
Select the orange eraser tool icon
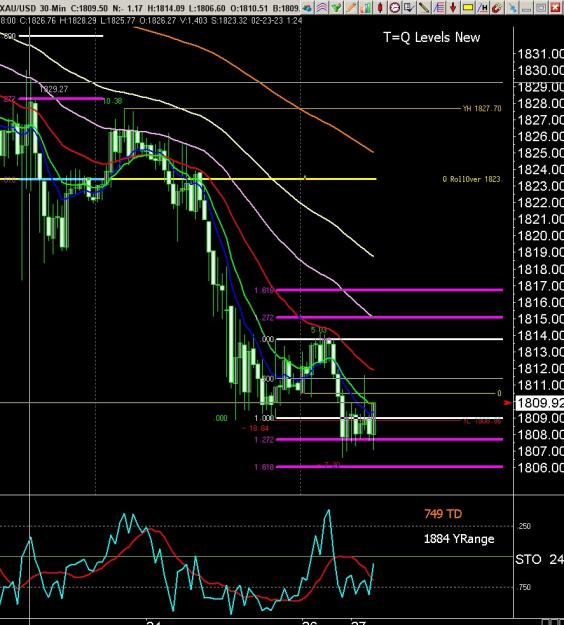pyautogui.click(x=351, y=7)
